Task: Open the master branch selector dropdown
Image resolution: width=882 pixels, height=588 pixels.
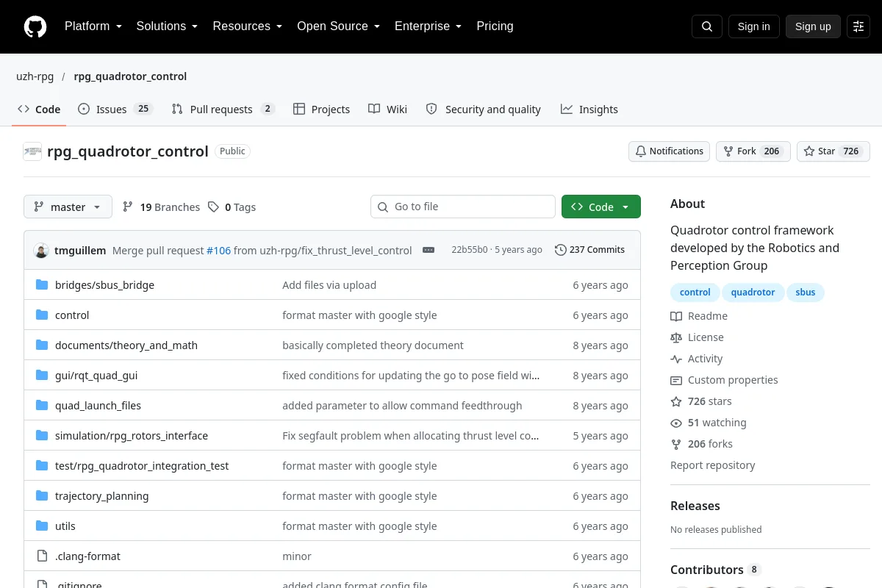Action: pyautogui.click(x=68, y=207)
